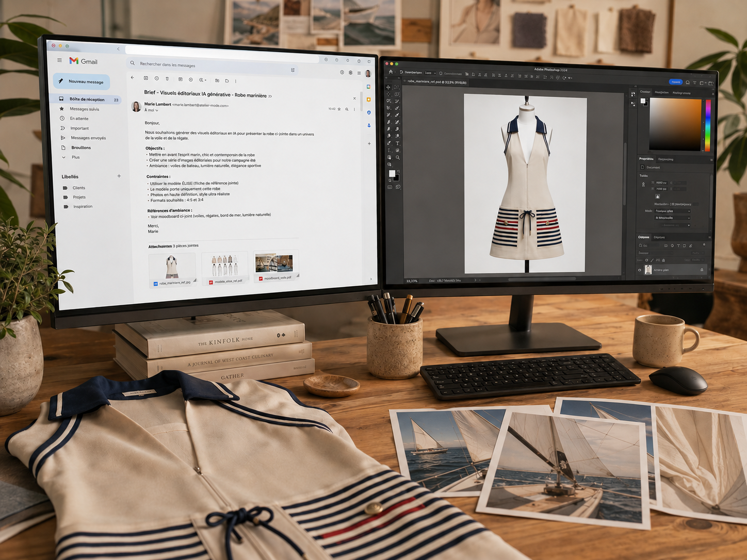Open Gmail search filter options icon
This screenshot has height=560, width=747.
click(x=293, y=70)
